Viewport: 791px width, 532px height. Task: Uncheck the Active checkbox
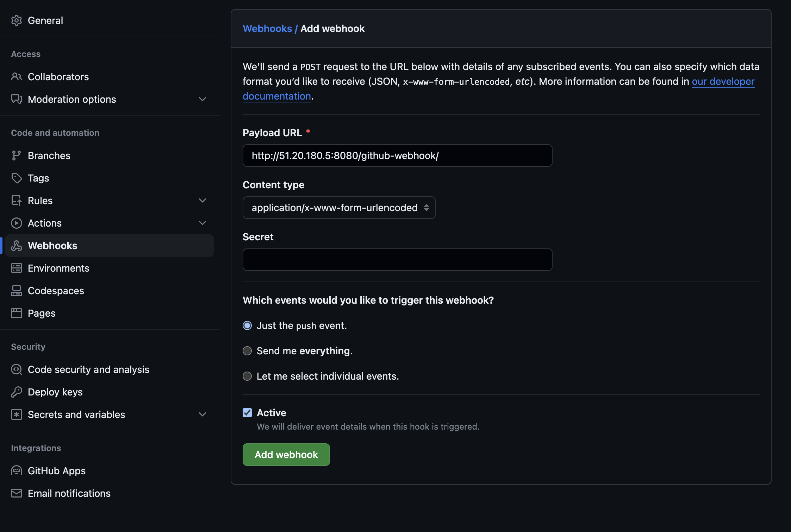click(x=247, y=413)
